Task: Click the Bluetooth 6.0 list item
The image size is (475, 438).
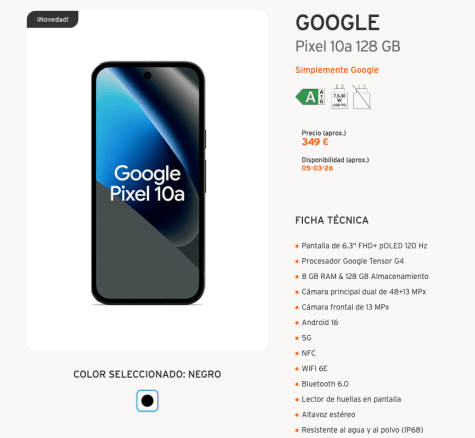Action: 325,384
